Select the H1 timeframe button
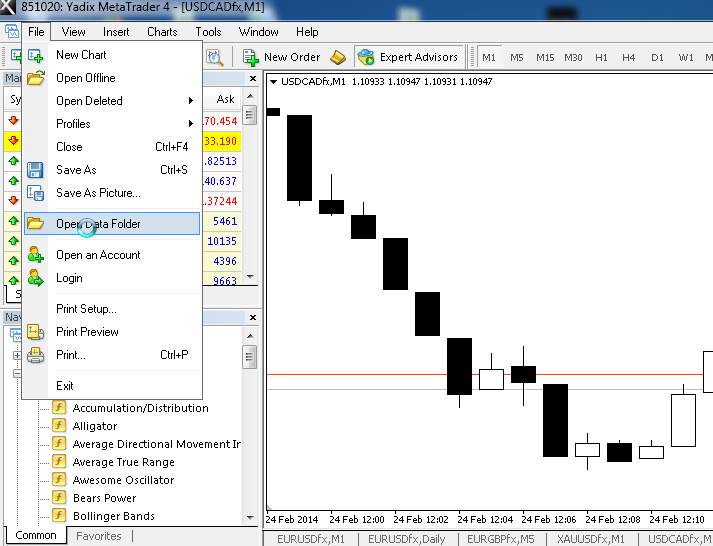Screen dimensions: 713x546 (x=601, y=58)
